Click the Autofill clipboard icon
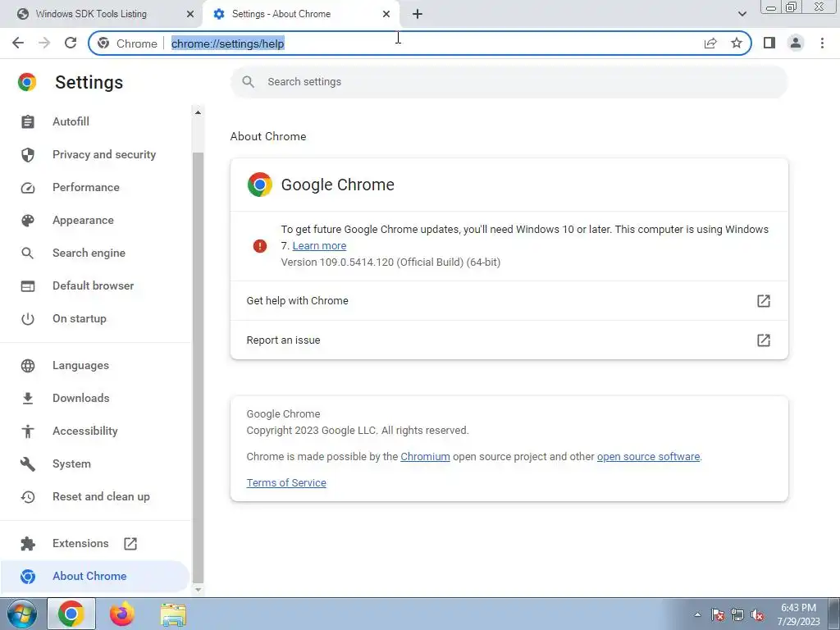840x630 pixels. coord(27,121)
